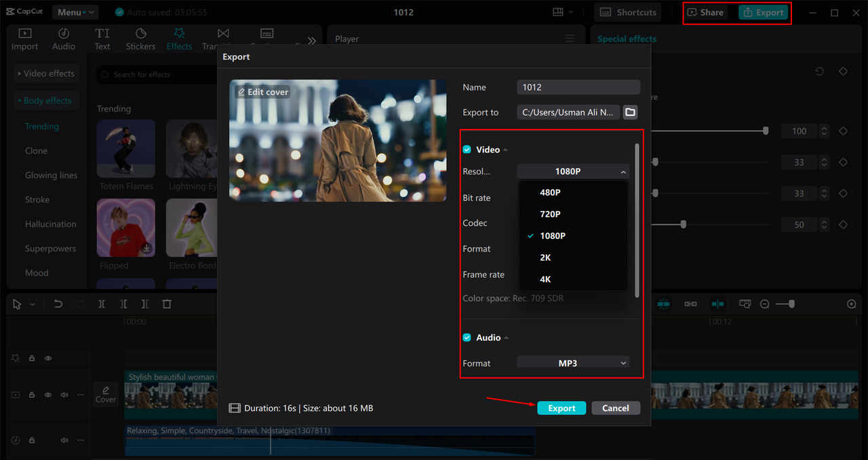Open more options for the video track
The image size is (868, 460).
(81, 395)
